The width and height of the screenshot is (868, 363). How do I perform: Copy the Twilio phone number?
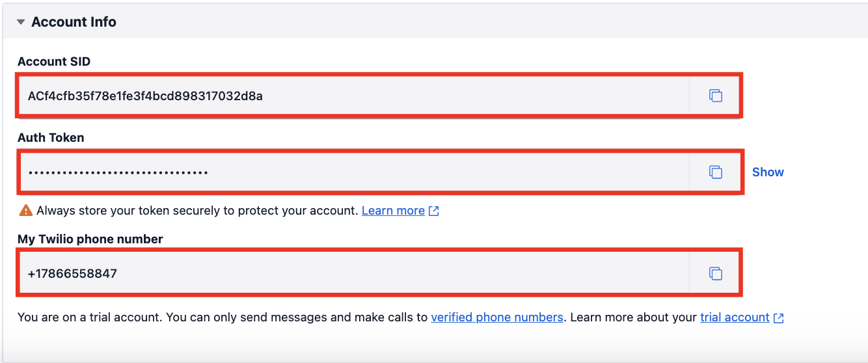point(715,274)
